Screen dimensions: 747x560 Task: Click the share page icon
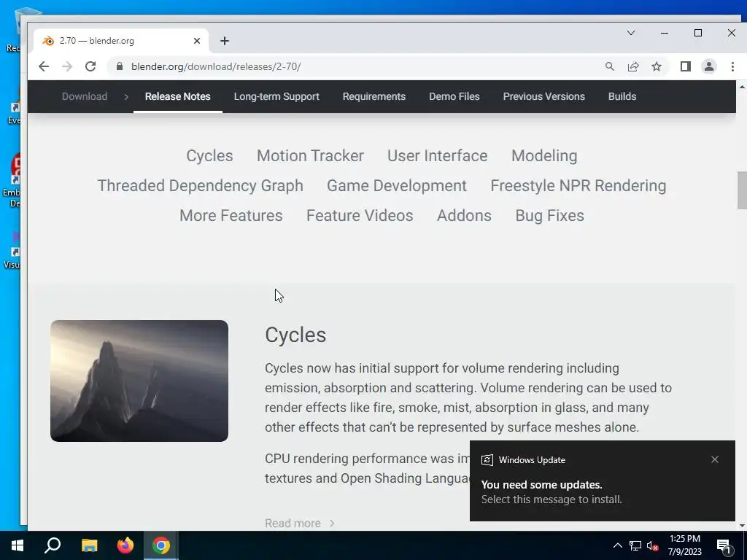click(633, 66)
